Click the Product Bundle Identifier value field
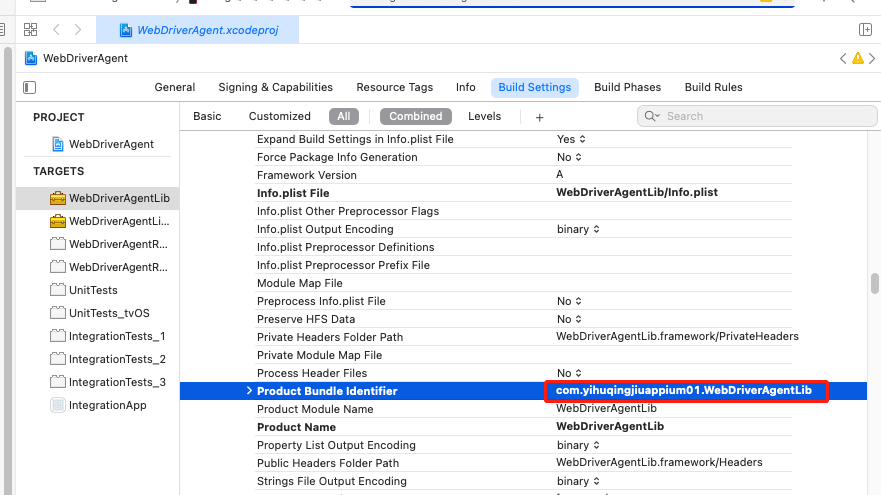 click(684, 390)
